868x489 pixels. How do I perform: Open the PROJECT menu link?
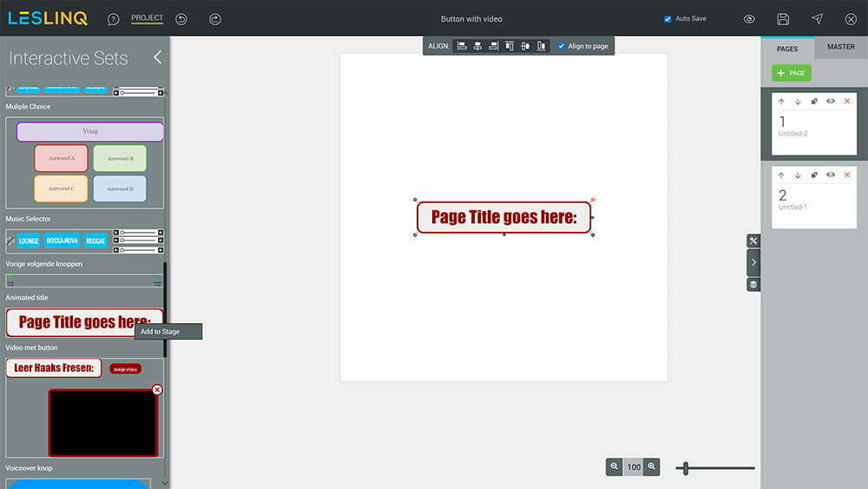(147, 18)
